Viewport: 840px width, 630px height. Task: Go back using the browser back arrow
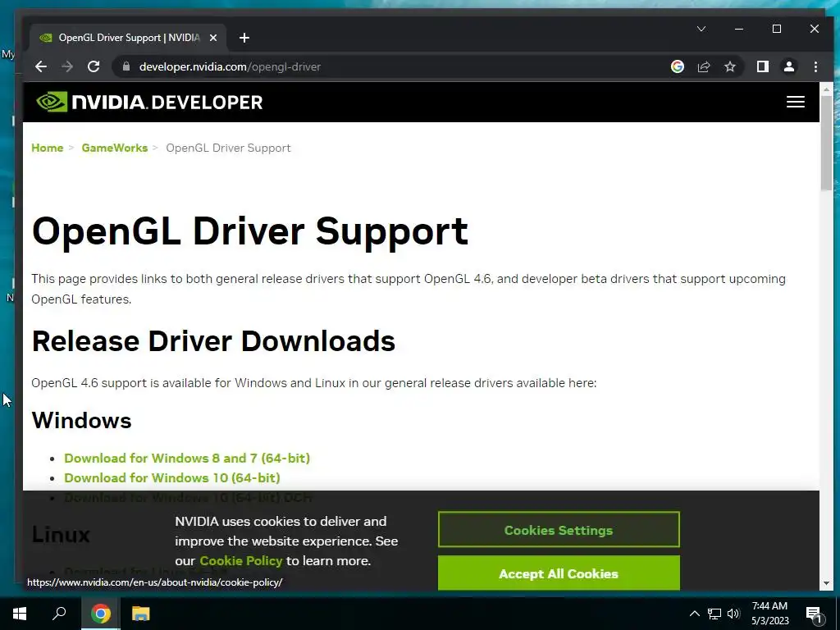point(41,66)
